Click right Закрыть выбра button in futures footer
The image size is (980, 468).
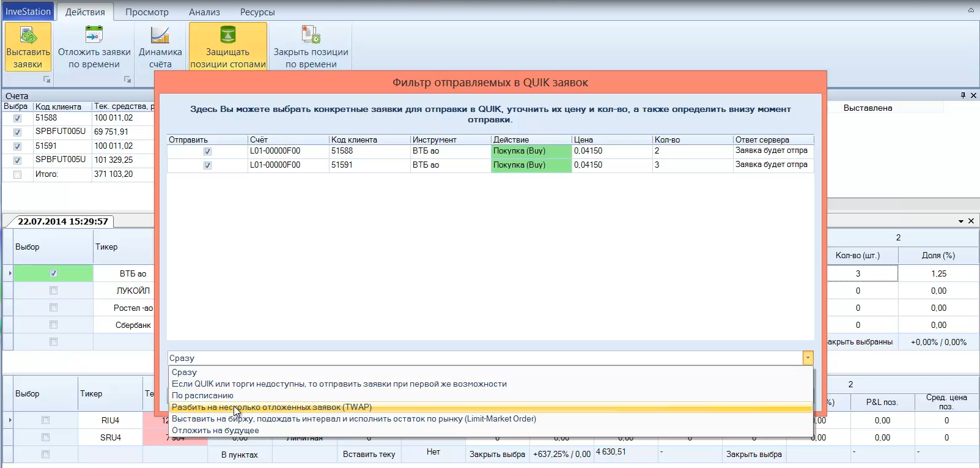coord(754,455)
